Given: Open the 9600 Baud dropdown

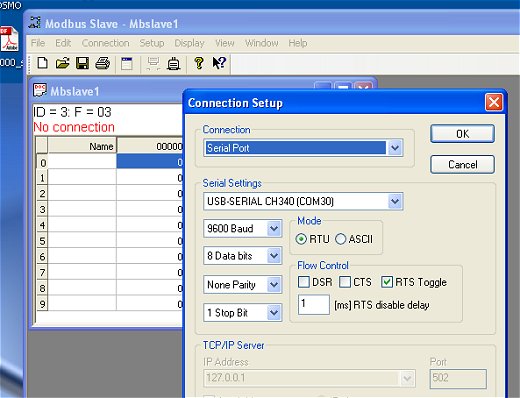Looking at the screenshot, I should (x=274, y=228).
